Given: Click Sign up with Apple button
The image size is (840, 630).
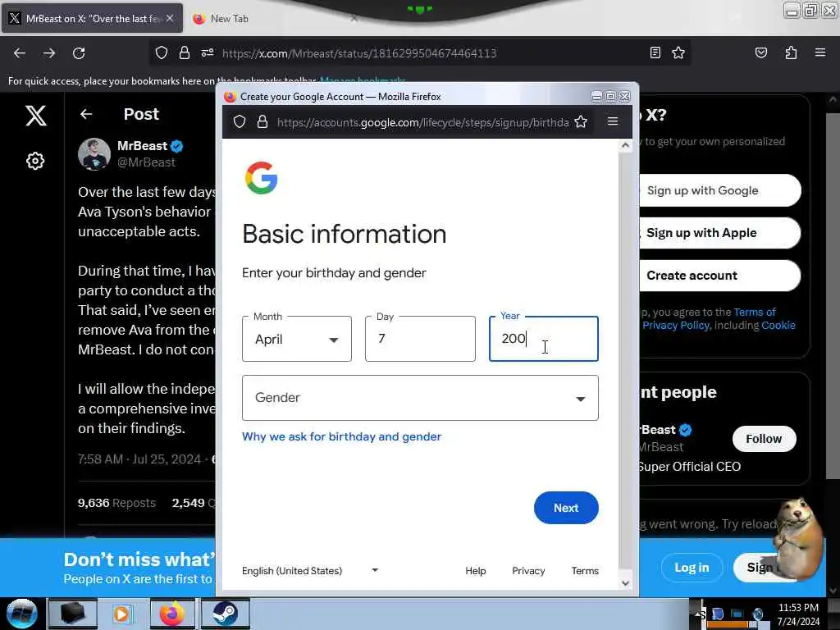Looking at the screenshot, I should [719, 233].
